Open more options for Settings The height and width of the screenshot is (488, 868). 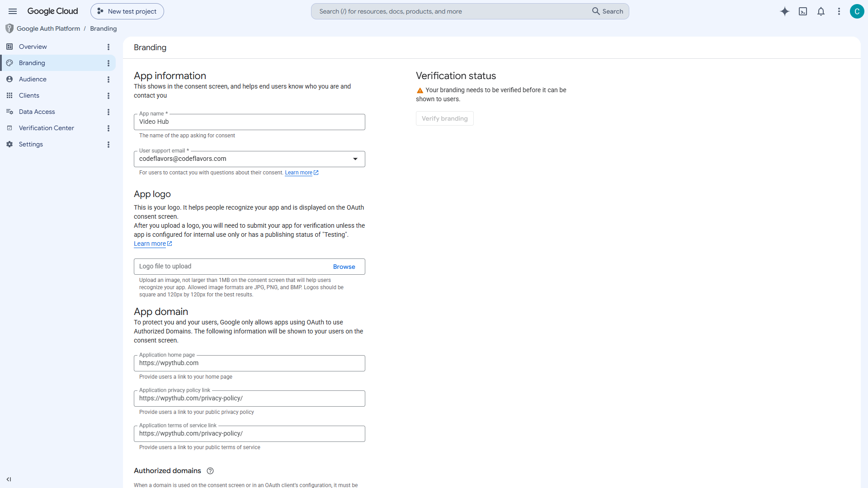[108, 145]
